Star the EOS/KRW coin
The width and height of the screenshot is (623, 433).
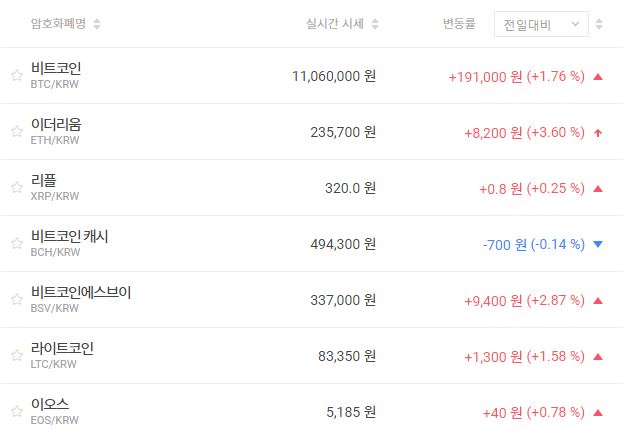(16, 411)
